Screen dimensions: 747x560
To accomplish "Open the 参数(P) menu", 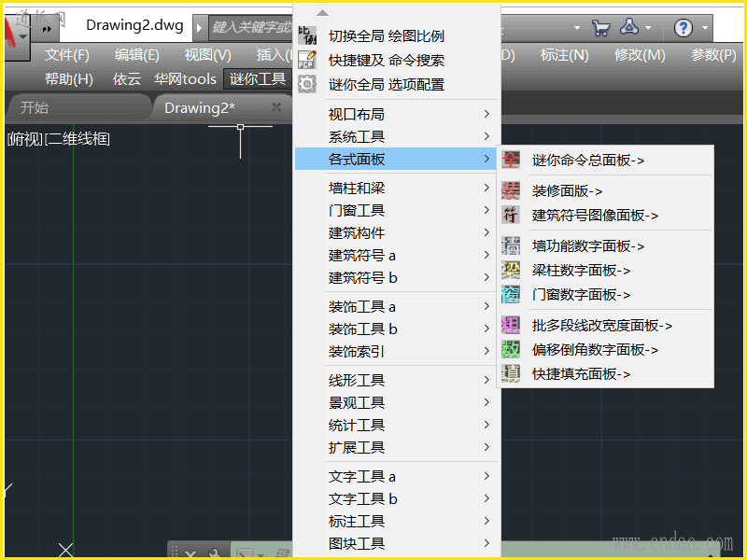I will pyautogui.click(x=713, y=55).
